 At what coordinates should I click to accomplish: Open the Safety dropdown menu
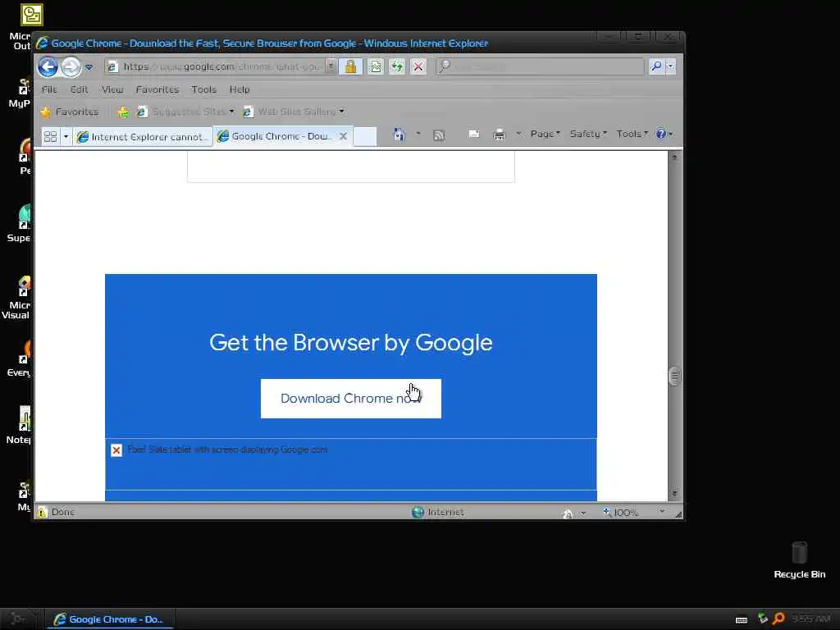coord(587,134)
